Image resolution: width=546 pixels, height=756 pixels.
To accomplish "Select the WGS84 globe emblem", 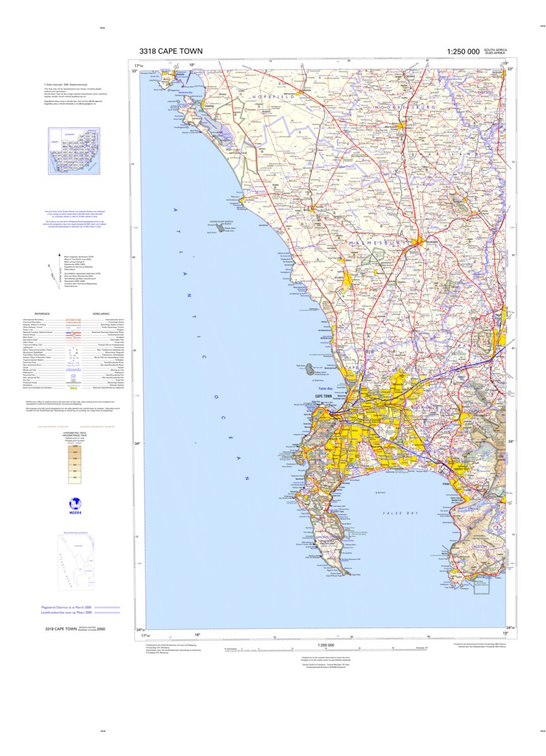I will [x=75, y=503].
